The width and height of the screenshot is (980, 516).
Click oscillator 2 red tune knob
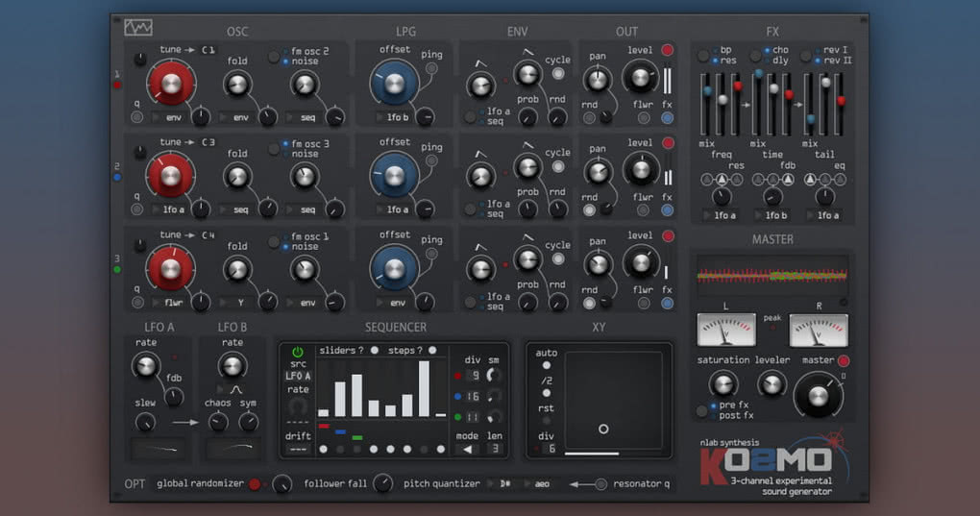171,176
